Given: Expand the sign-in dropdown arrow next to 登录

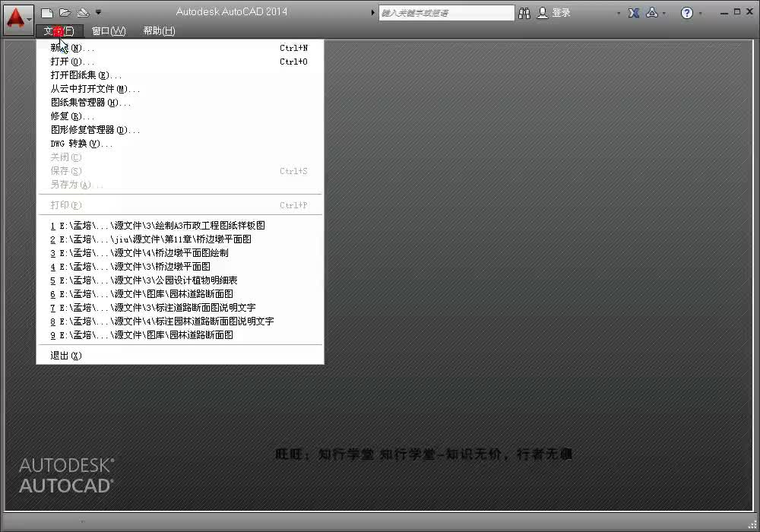Looking at the screenshot, I should pyautogui.click(x=619, y=14).
